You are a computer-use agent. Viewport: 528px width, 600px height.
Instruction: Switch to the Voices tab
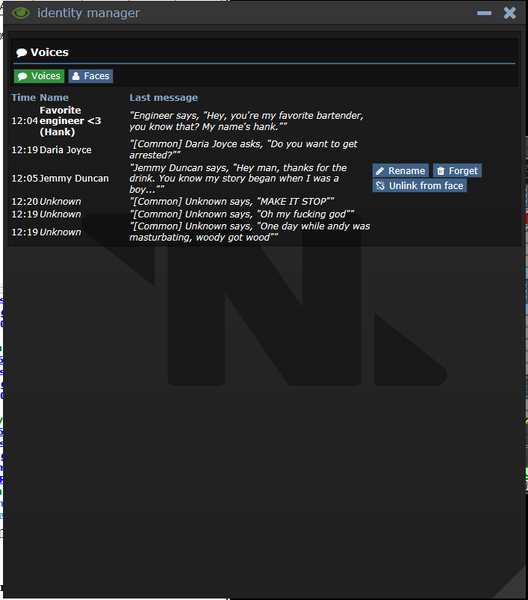coord(39,76)
